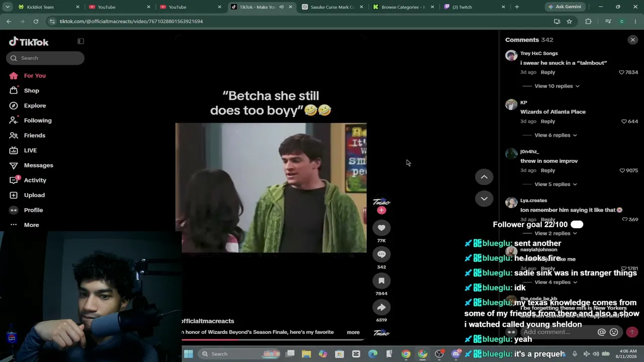644x362 pixels.
Task: Go to the For You feed
Action: tap(35, 75)
